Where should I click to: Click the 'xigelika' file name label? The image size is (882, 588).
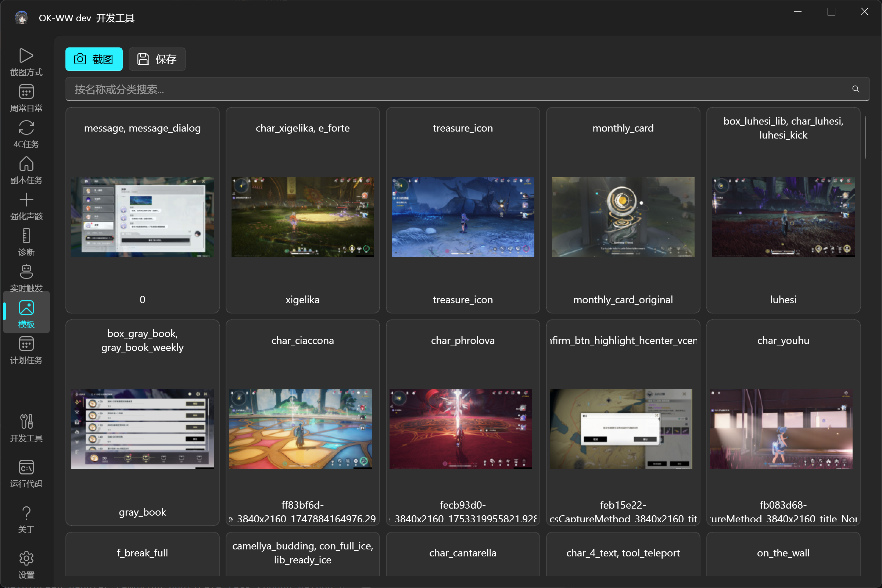point(302,300)
